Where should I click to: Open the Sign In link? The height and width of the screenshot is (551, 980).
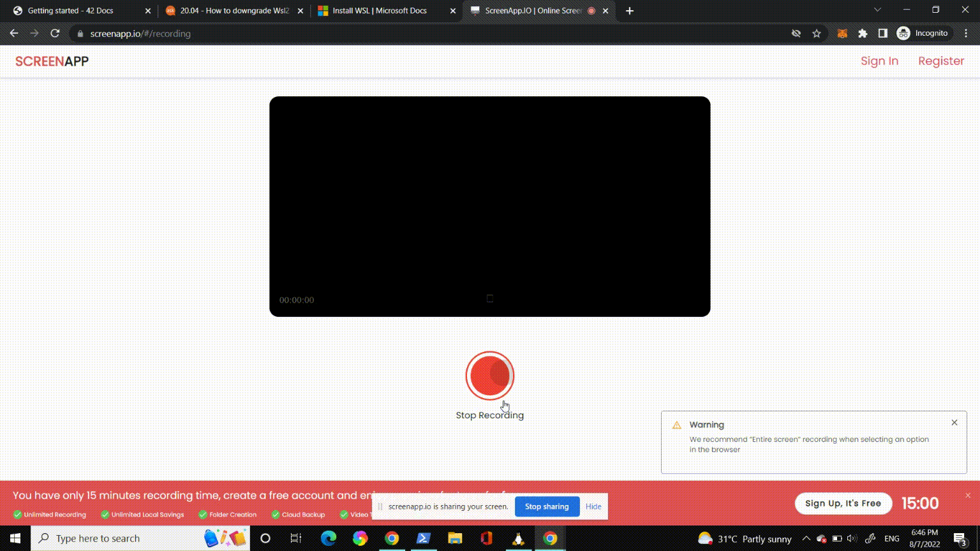pyautogui.click(x=879, y=61)
